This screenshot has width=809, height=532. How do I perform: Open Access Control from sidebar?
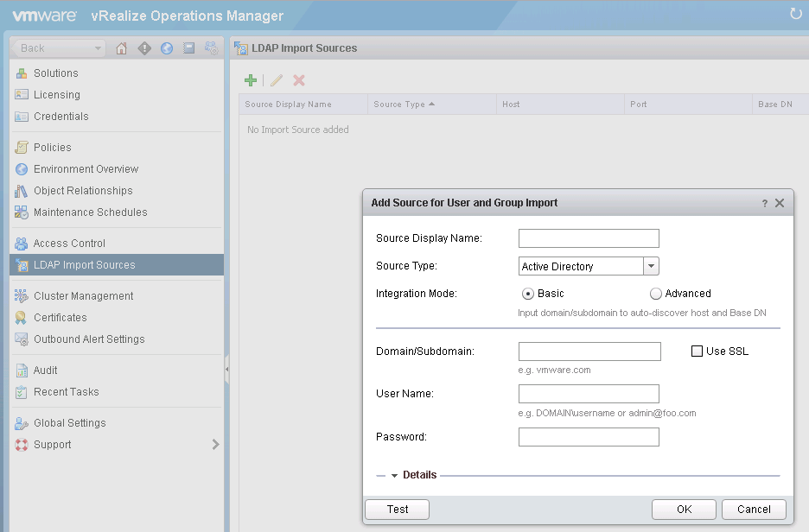click(69, 244)
